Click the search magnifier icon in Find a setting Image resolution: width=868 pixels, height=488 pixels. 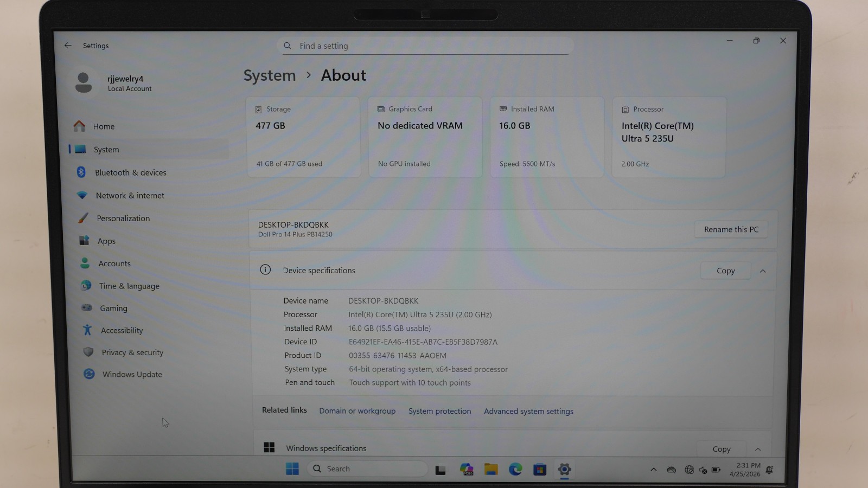point(288,46)
